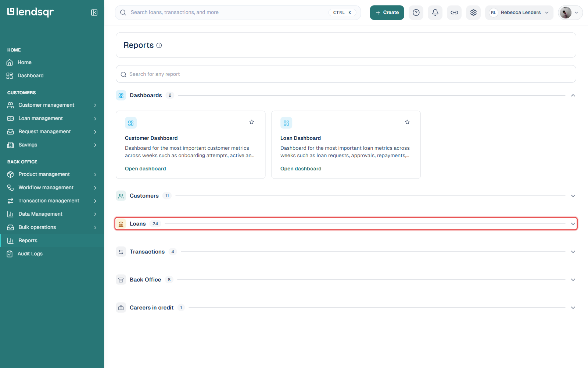The height and width of the screenshot is (368, 588).
Task: Collapse the Dashboards section chevron
Action: click(573, 95)
